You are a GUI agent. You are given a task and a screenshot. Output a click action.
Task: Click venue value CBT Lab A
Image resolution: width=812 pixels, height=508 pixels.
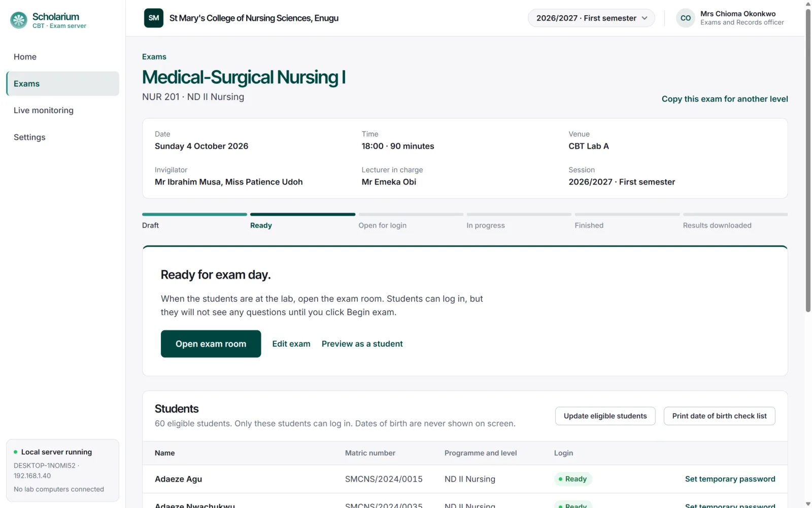[x=589, y=146]
